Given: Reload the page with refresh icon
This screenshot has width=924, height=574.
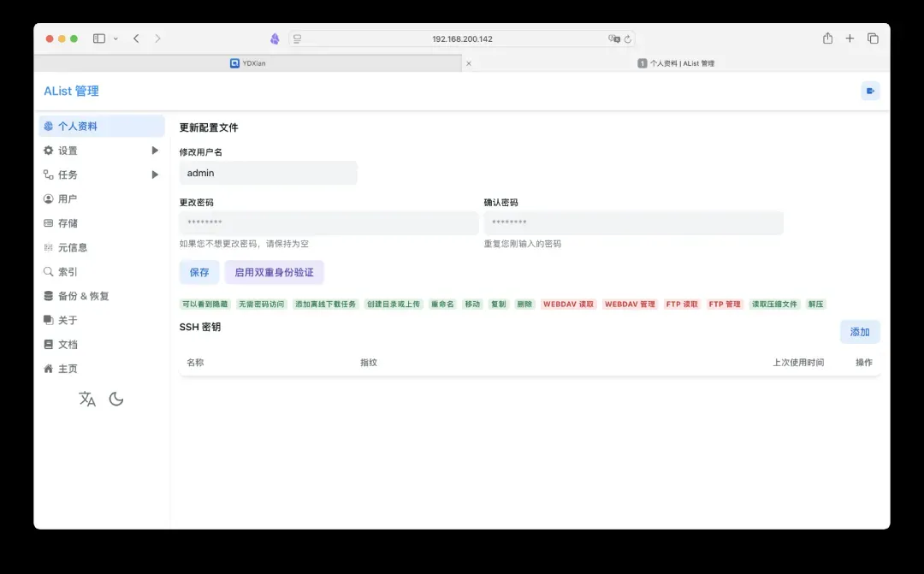Looking at the screenshot, I should 628,39.
